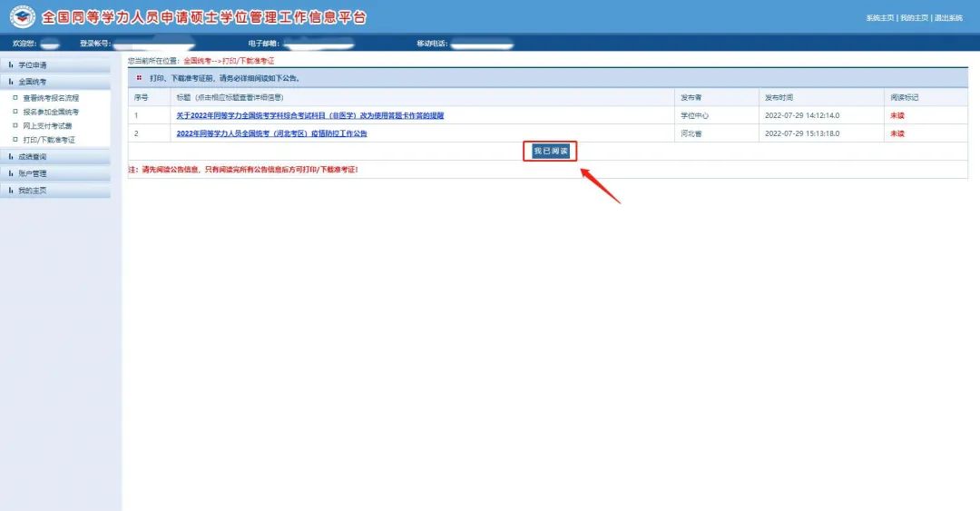Select 打印/下载准考证 in sidebar
The height and width of the screenshot is (511, 980).
point(49,140)
